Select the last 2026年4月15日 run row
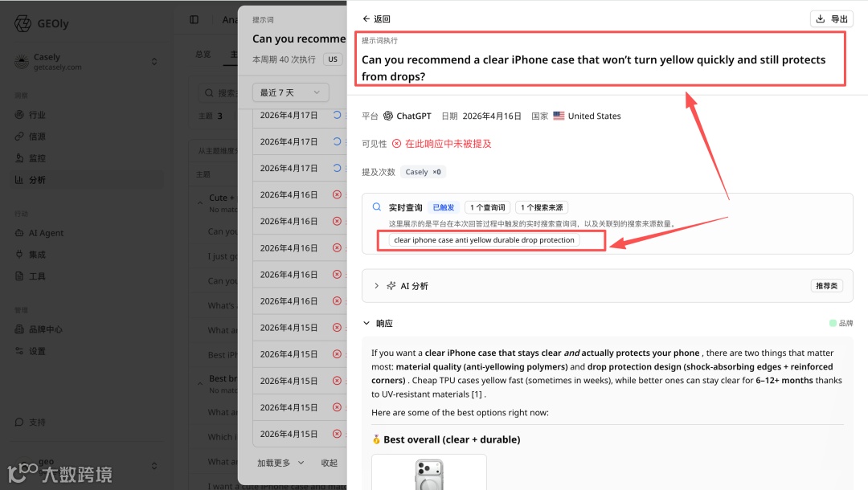Image resolution: width=868 pixels, height=490 pixels. (x=300, y=434)
